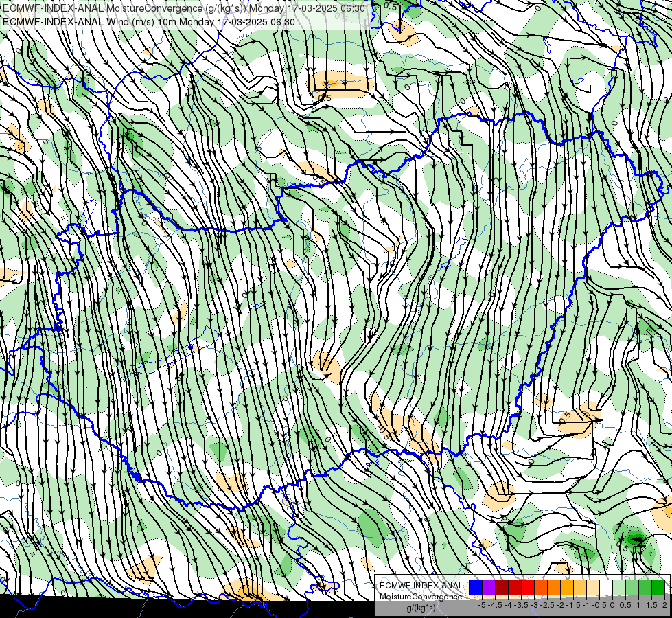Click the red-orange swatch between -3 and -2.5
Screen dimensions: 672x618
pyautogui.click(x=541, y=588)
